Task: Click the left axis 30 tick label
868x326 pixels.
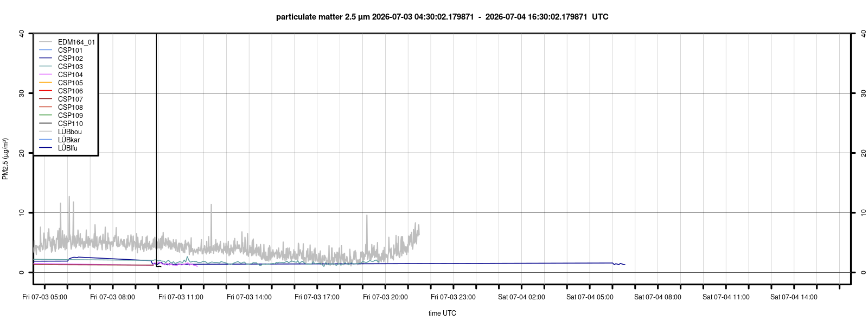Action: pyautogui.click(x=22, y=93)
